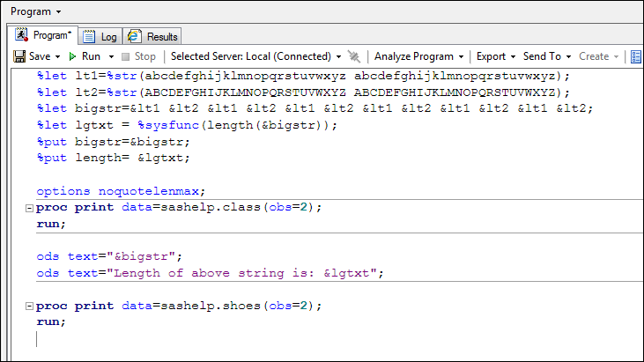
Task: Collapse the proc print sashelp.shoes block
Action: point(29,307)
